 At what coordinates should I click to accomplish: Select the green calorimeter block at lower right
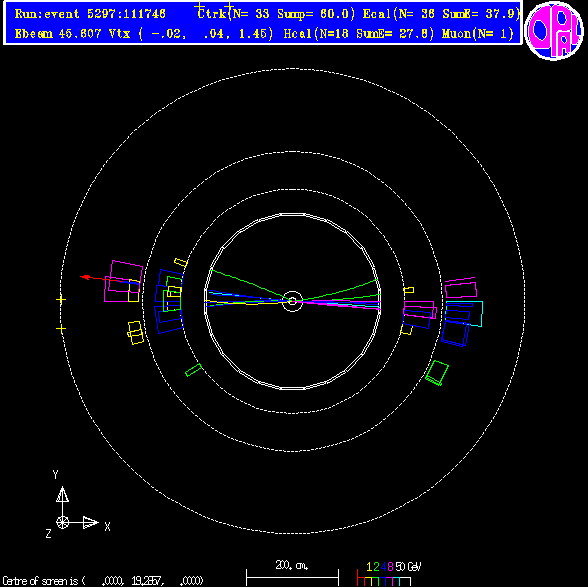[x=437, y=372]
